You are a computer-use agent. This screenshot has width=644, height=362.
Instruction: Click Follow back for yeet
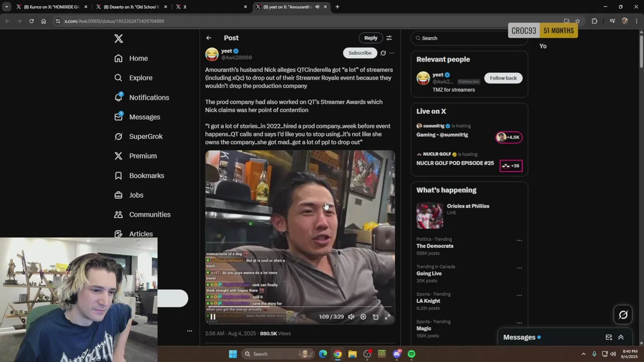tap(503, 78)
